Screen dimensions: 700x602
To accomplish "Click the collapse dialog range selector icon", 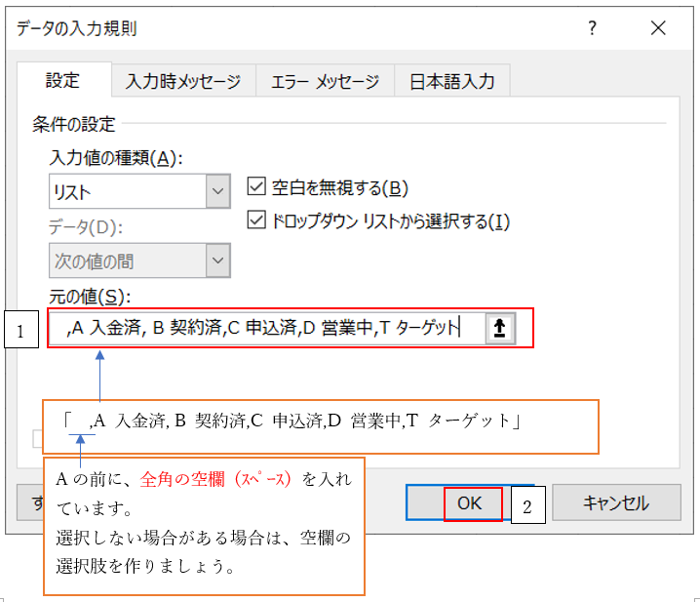I will (x=498, y=329).
